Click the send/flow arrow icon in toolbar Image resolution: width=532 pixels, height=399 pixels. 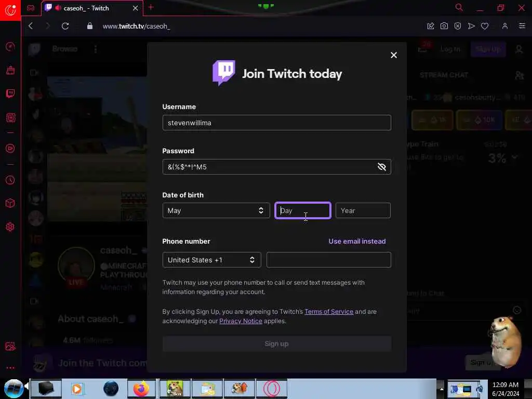tap(471, 26)
